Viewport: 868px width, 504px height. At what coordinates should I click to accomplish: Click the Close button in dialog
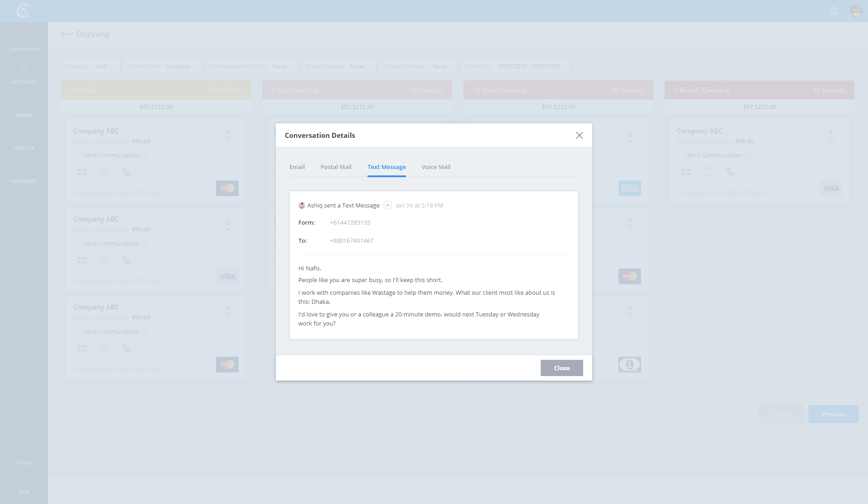561,368
